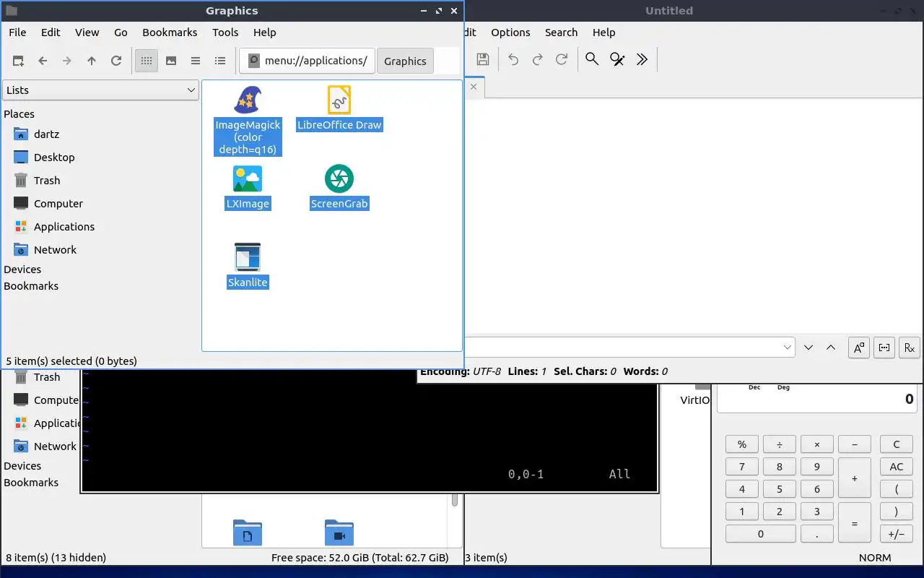
Task: Go back in the Graphics file manager
Action: click(43, 61)
